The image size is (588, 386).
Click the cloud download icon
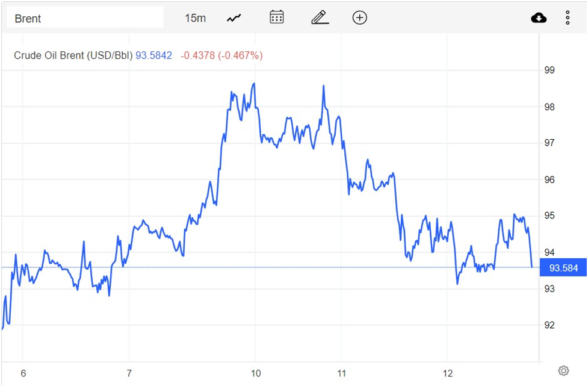point(539,18)
